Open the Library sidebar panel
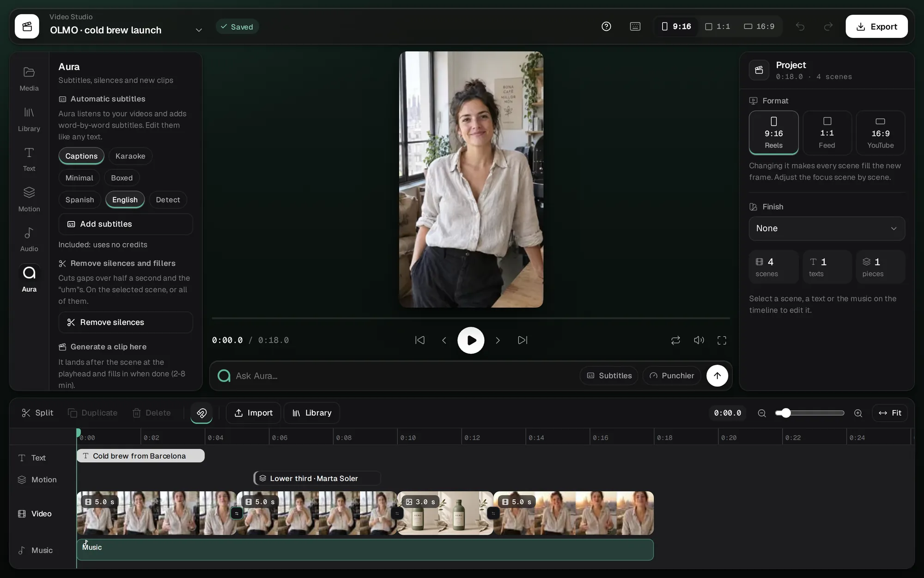The width and height of the screenshot is (924, 578). (29, 119)
